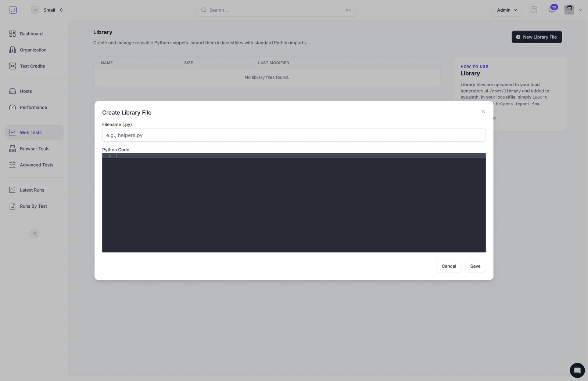588x381 pixels.
Task: Open the help question mark icon
Action: 534,10
